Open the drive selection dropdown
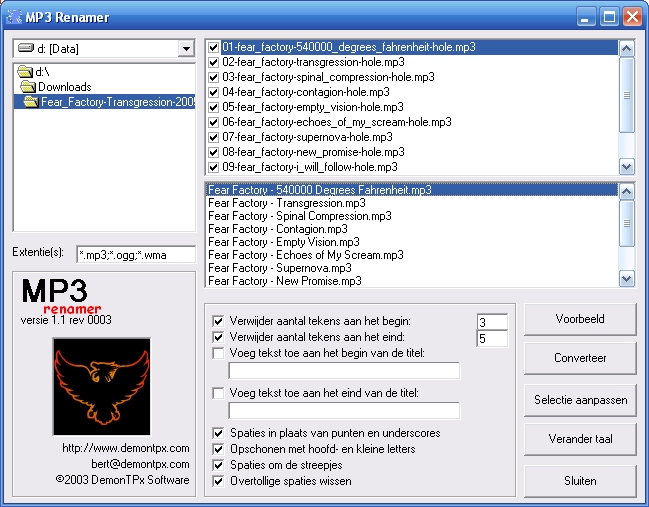This screenshot has height=507, width=649. 186,49
